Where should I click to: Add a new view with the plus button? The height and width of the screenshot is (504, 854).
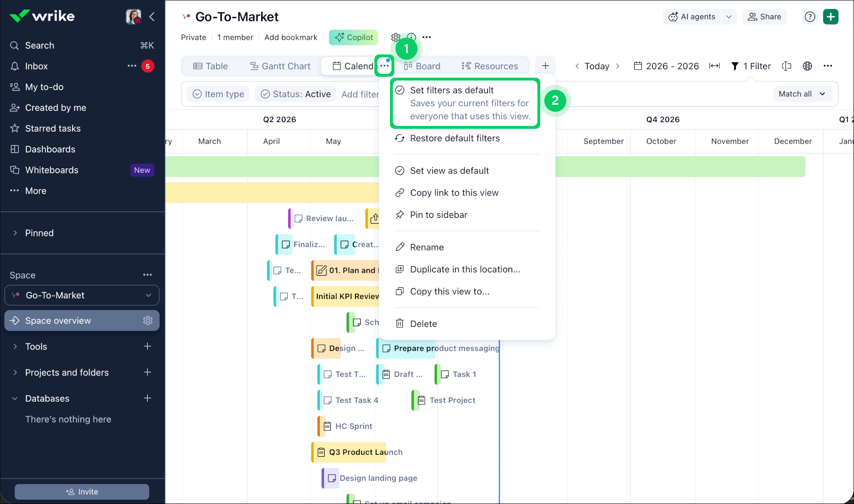pos(545,66)
